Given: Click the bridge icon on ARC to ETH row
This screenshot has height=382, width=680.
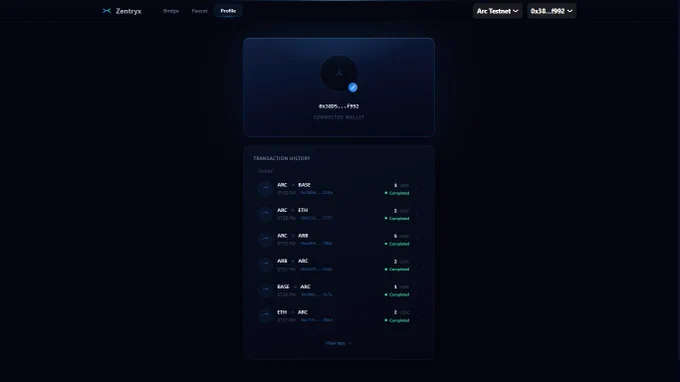Looking at the screenshot, I should (265, 214).
